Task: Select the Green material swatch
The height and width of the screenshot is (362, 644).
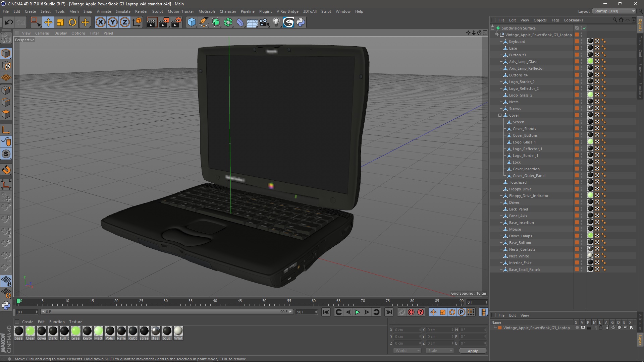Action: tap(76, 333)
